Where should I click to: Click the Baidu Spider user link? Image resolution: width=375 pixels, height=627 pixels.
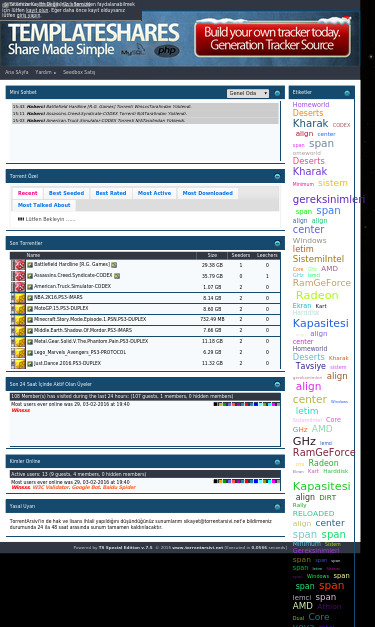[119, 487]
